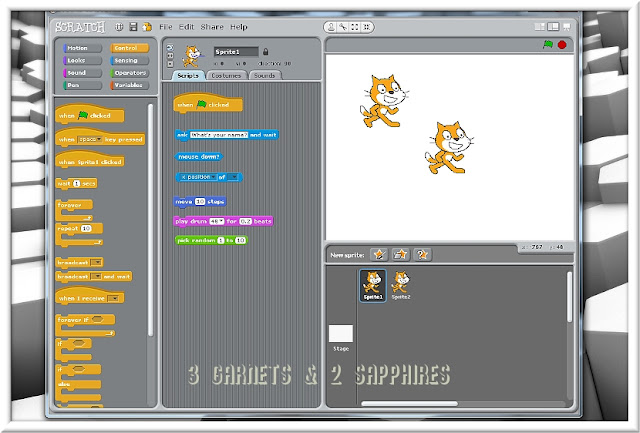Click the surprise sprite button
640x433 pixels.
coord(422,255)
